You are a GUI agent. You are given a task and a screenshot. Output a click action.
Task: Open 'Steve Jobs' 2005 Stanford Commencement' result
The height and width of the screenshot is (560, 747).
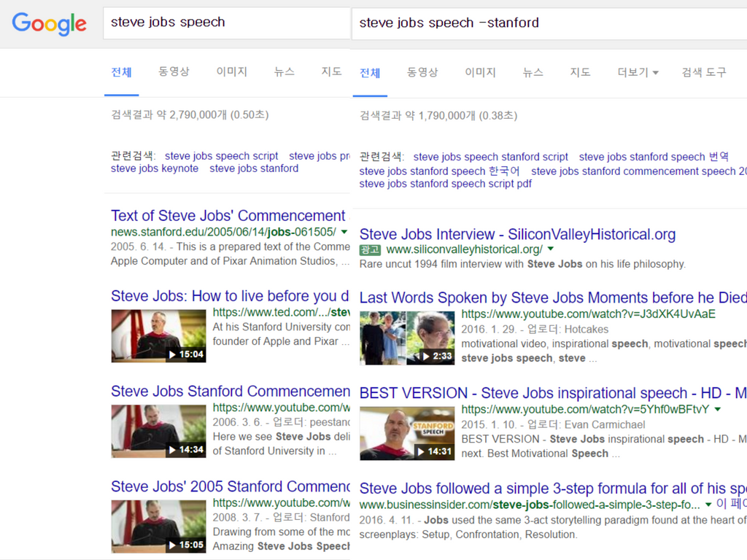tap(231, 486)
